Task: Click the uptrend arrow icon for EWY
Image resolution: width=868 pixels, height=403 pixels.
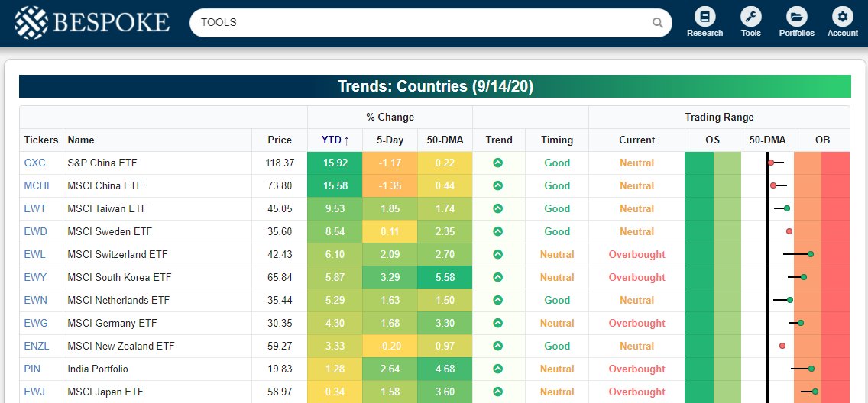Action: [x=497, y=277]
